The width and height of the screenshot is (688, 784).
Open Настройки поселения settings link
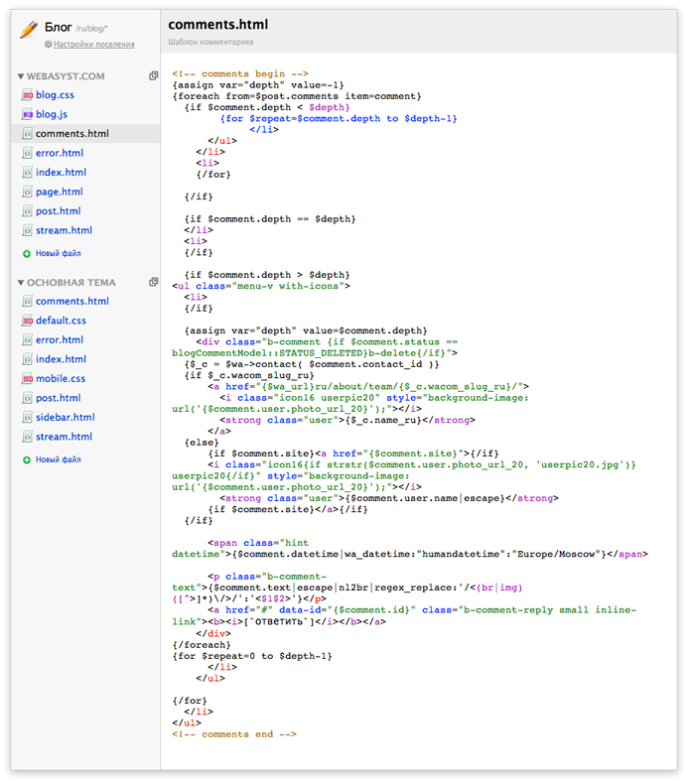click(x=94, y=45)
